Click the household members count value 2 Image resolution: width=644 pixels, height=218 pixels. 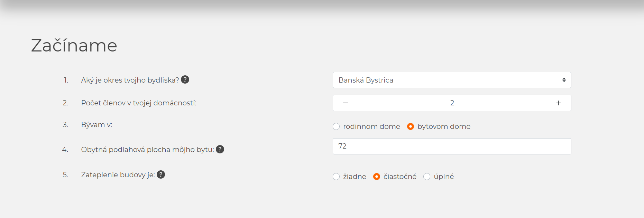coord(452,103)
